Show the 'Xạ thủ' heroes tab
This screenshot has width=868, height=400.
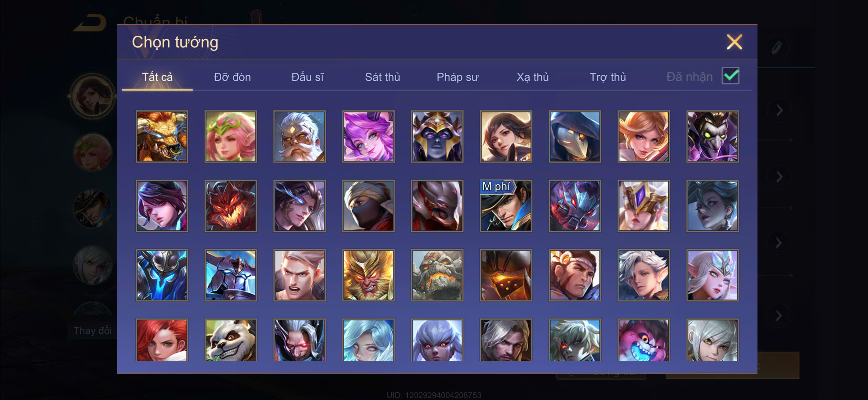point(532,77)
